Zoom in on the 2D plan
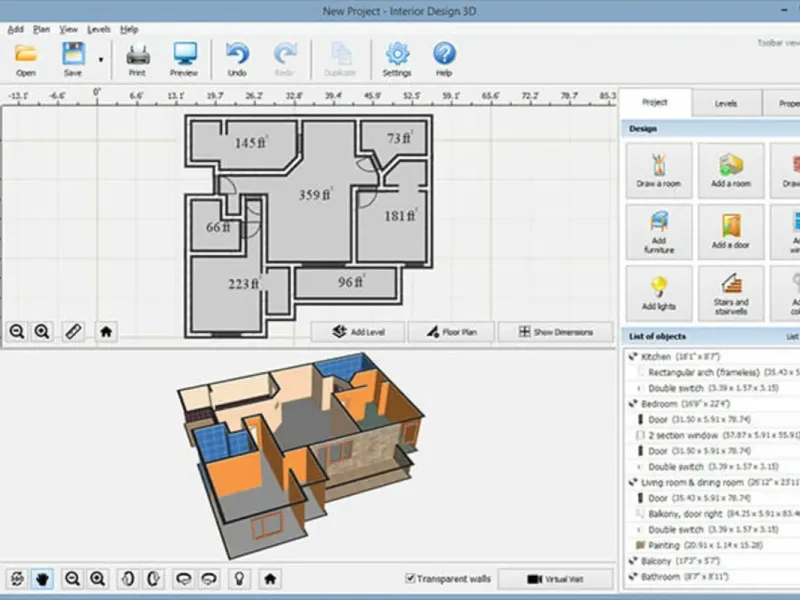This screenshot has width=800, height=600. [x=42, y=332]
